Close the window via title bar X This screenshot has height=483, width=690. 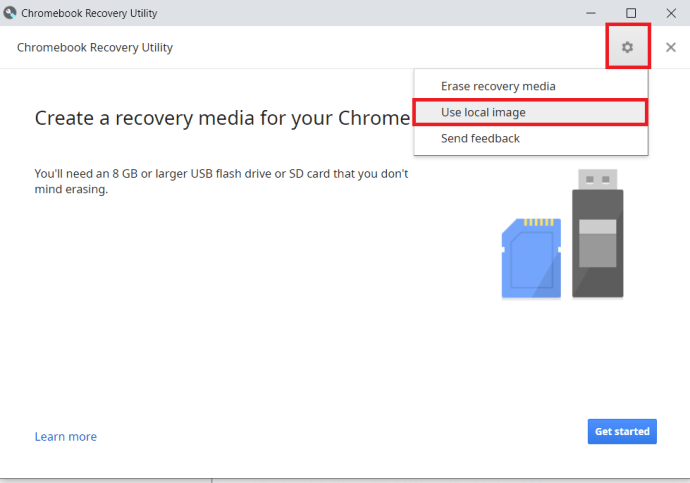click(x=671, y=13)
